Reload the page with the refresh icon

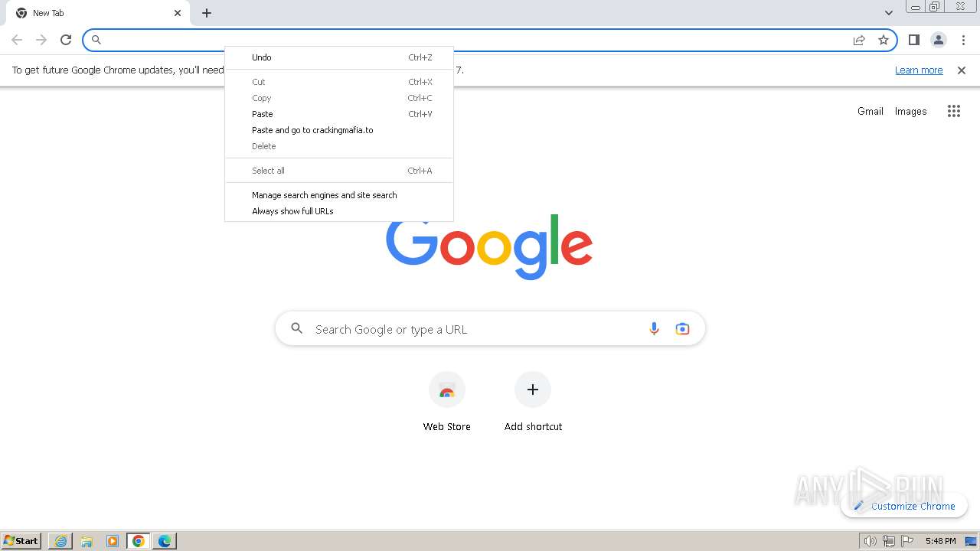(x=66, y=40)
